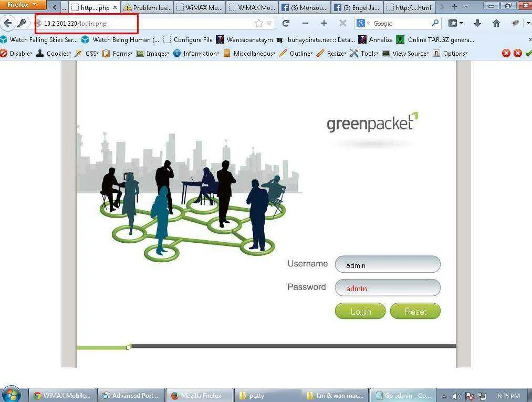Open the Disable developer menu
Screen dimensions: 532x402
pyautogui.click(x=17, y=53)
